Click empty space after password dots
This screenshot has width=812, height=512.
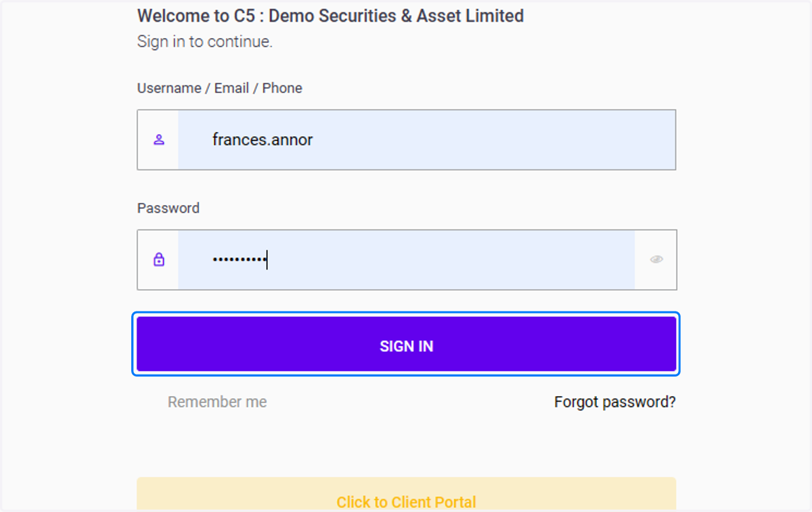point(450,259)
